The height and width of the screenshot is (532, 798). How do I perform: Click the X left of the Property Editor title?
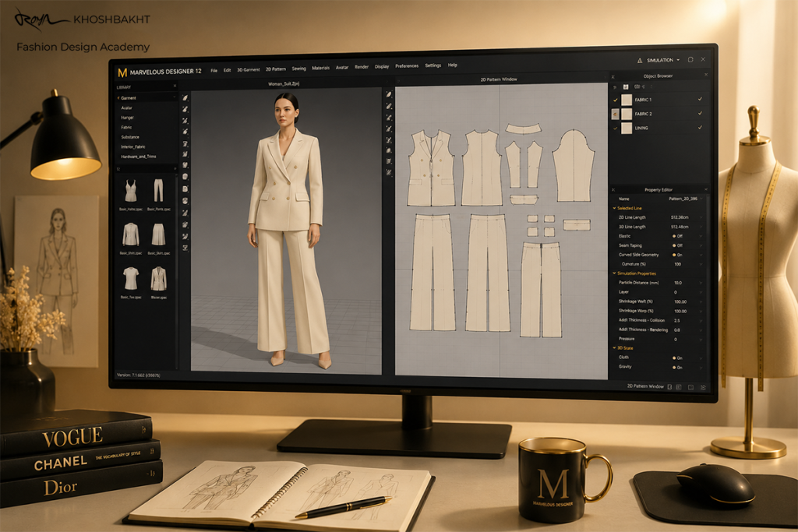(x=613, y=190)
